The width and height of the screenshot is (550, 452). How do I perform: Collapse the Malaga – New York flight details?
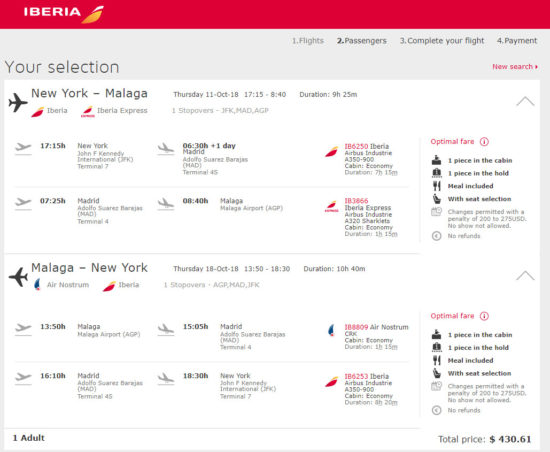(x=525, y=276)
